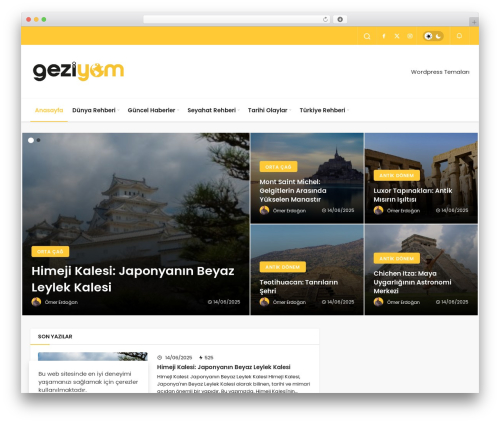Expand the Seyahat Rehberi menu
500x423 pixels.
coord(213,110)
